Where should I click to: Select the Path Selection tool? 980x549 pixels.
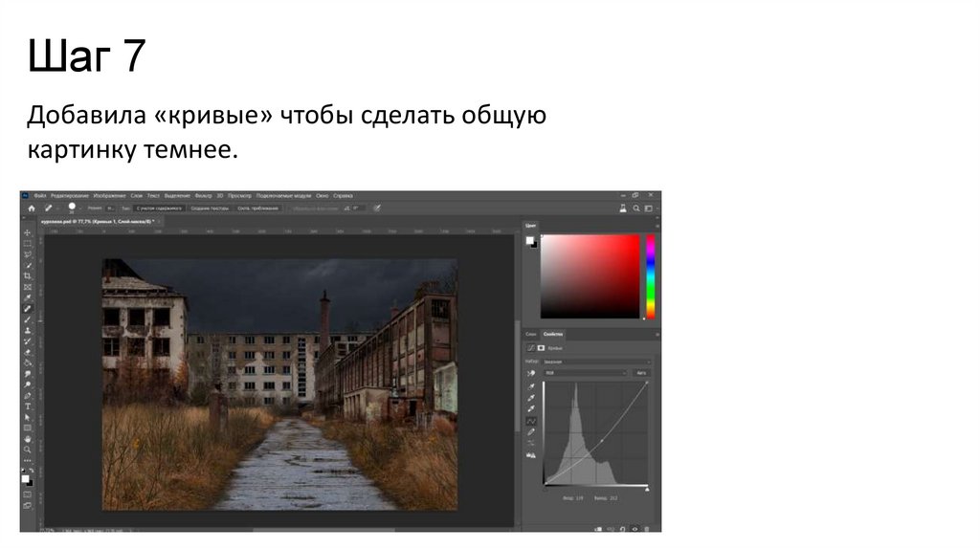[x=27, y=418]
